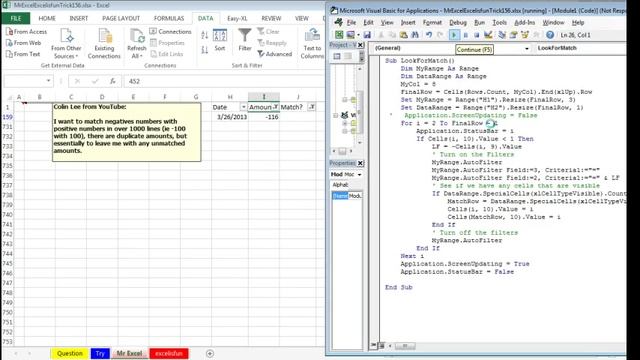640x360 pixels.
Task: Select the red excelisfun sheet tab
Action: (169, 353)
